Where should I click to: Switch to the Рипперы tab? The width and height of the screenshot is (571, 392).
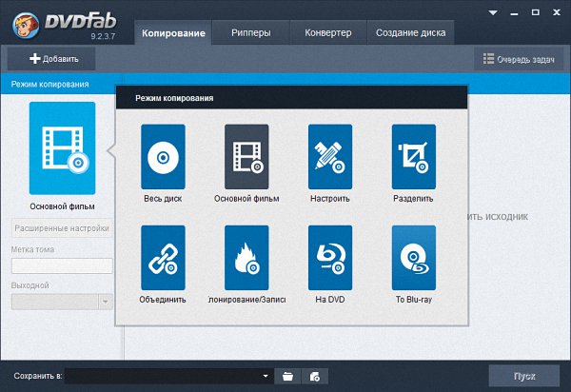click(251, 32)
